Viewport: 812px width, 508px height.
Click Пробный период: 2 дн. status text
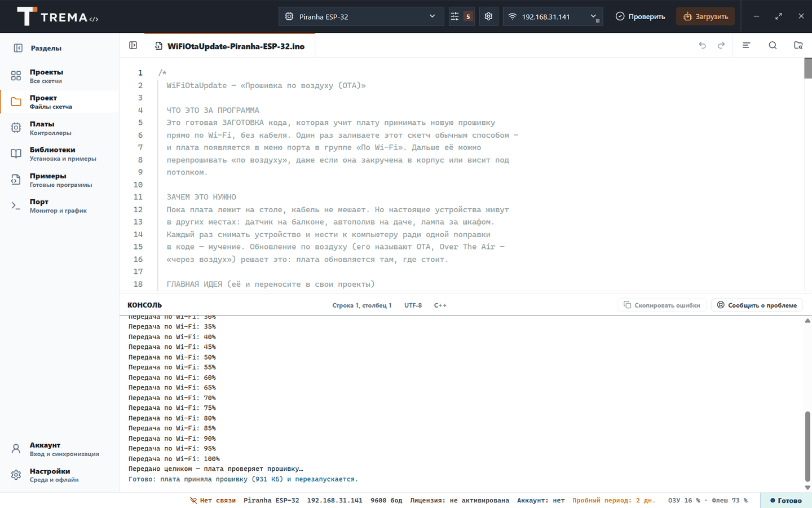tap(614, 500)
